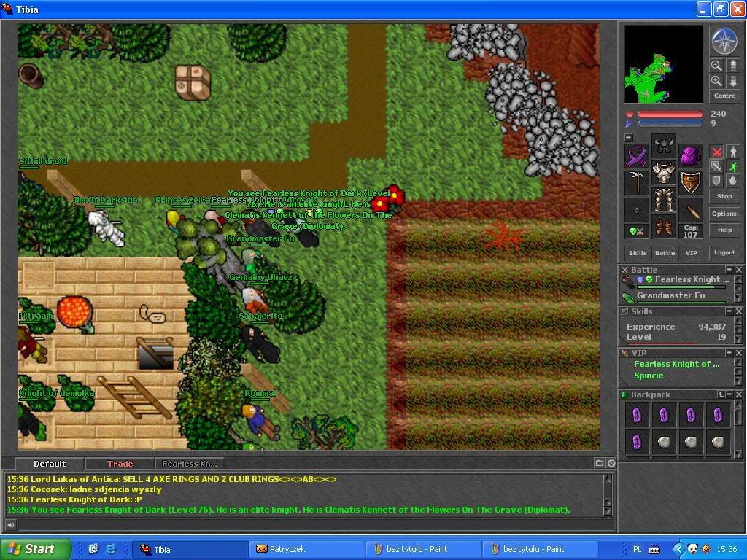
Task: Open the Battle window button
Action: click(665, 253)
